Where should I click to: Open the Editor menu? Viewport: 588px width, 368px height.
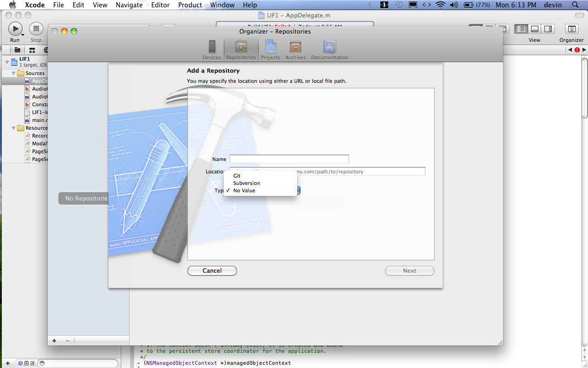tap(160, 5)
